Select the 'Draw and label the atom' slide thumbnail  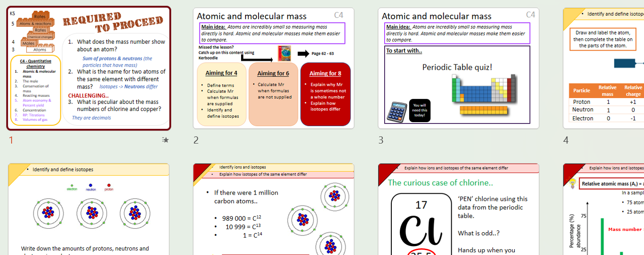[603, 68]
